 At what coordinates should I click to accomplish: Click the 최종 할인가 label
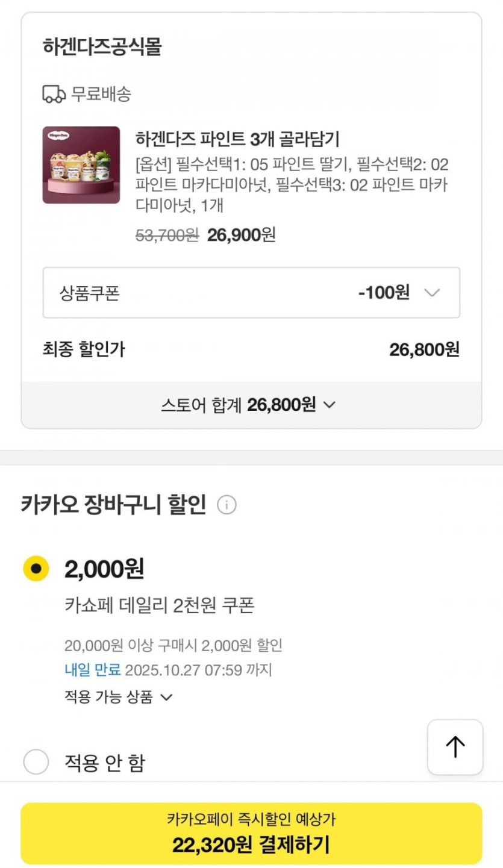84,349
